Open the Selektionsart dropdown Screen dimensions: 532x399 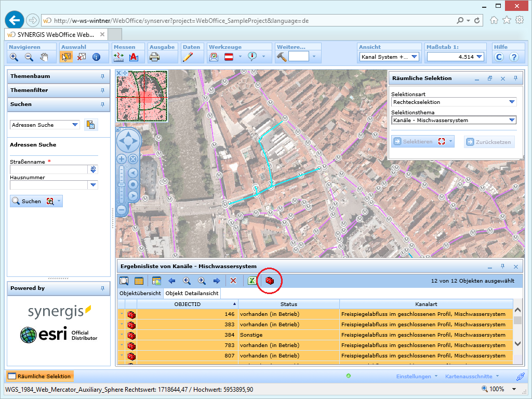(x=512, y=102)
